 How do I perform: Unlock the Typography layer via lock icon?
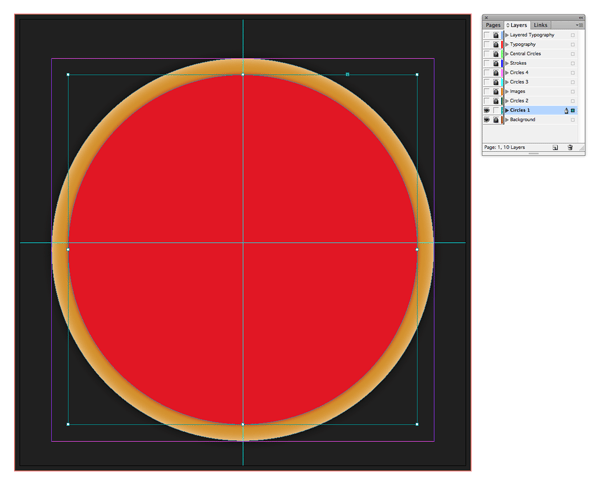pos(496,45)
